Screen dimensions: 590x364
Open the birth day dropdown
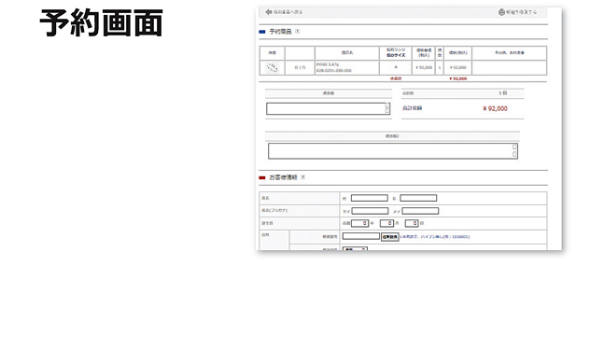point(412,223)
